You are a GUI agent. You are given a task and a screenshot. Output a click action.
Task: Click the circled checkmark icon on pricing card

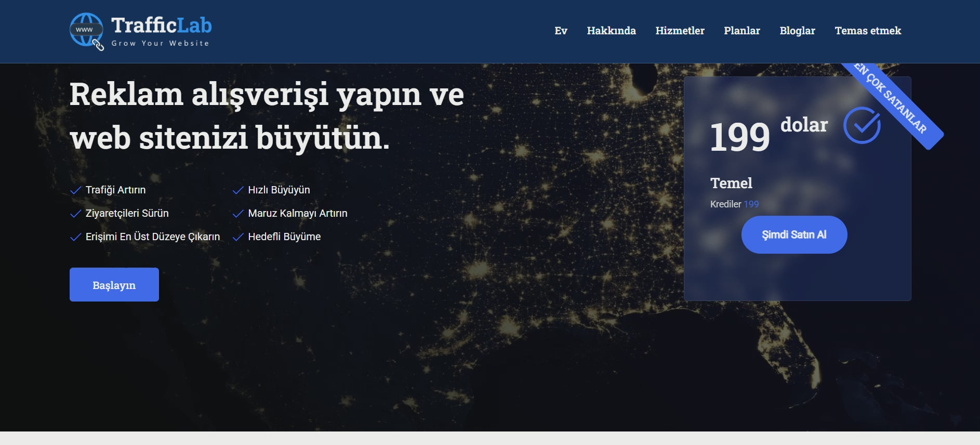[x=862, y=125]
